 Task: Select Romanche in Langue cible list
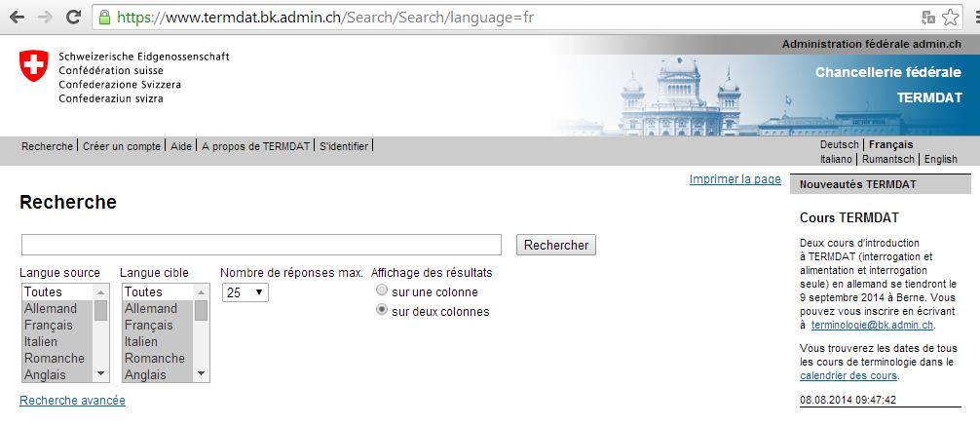point(158,359)
